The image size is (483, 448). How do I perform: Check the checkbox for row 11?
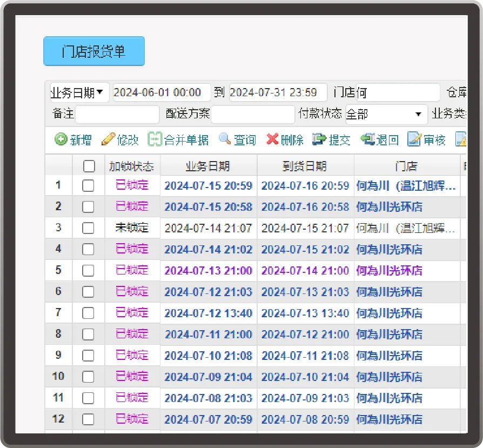coord(88,398)
